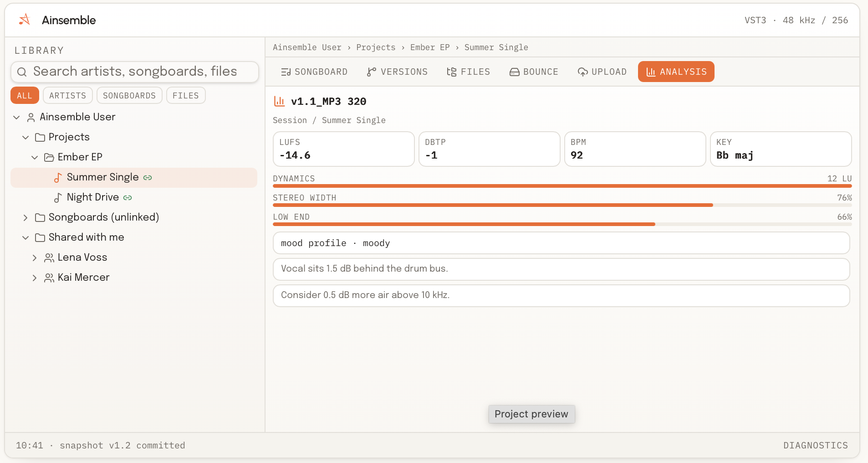Collapse the Ainsemble User tree node
This screenshot has width=868, height=463.
coord(16,117)
